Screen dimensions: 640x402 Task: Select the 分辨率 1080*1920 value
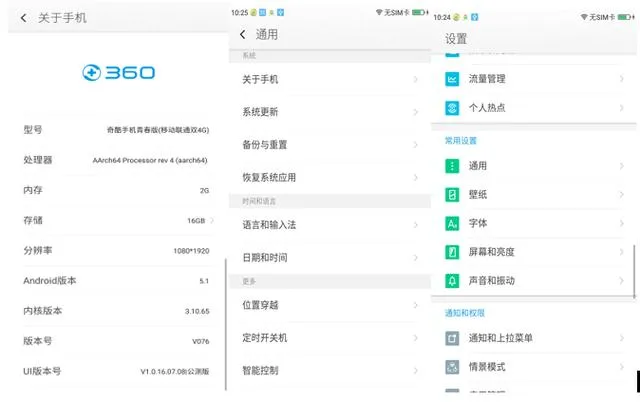(191, 251)
